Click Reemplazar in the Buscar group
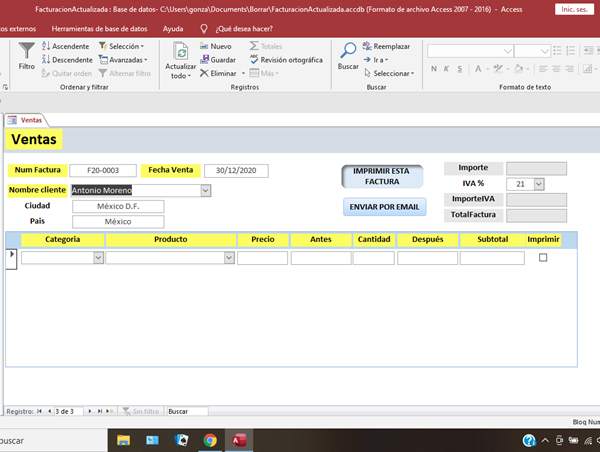Screen dimensions: 600x452 pyautogui.click(x=386, y=46)
